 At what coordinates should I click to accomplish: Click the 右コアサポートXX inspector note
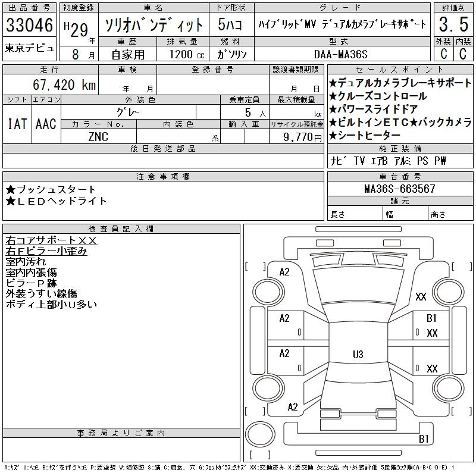click(51, 241)
